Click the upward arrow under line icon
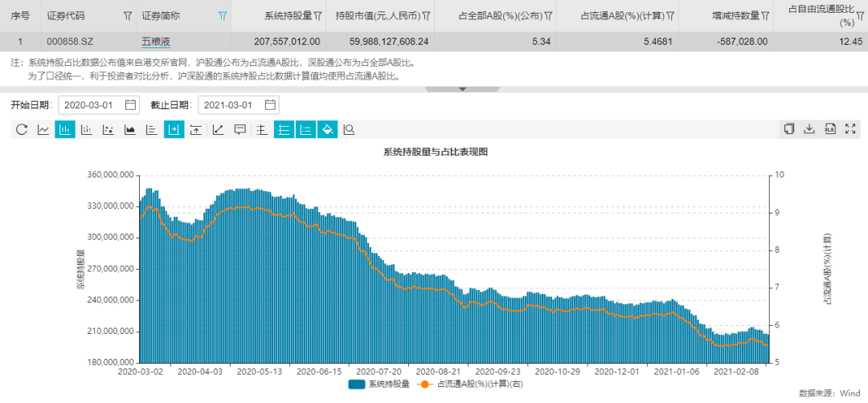Viewport: 868px width, 403px height. [195, 129]
